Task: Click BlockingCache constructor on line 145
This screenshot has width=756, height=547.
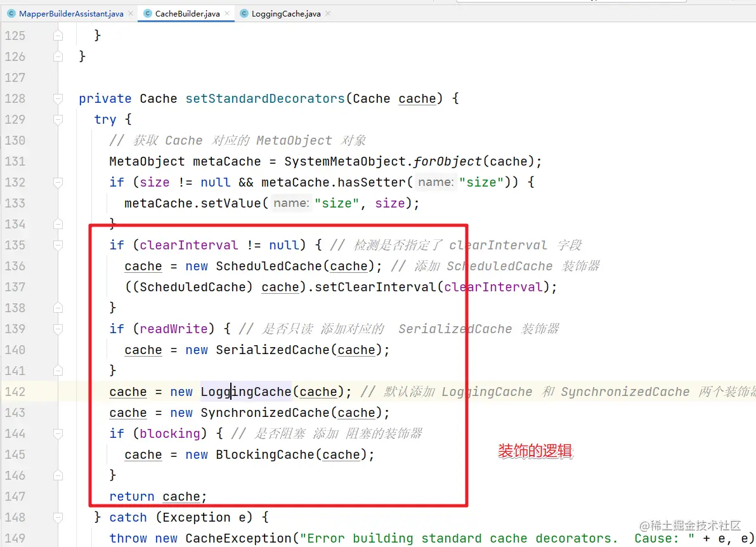Action: (265, 455)
